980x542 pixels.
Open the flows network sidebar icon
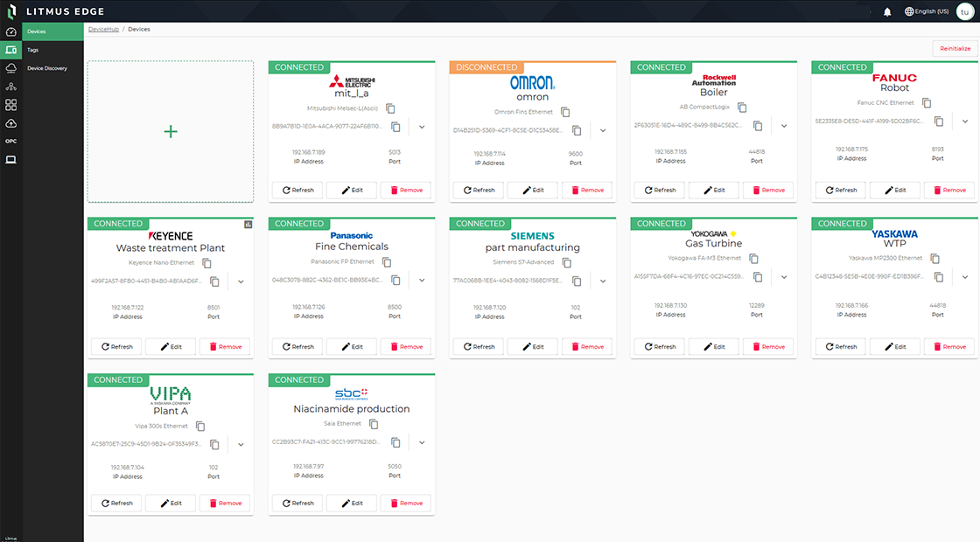[10, 87]
